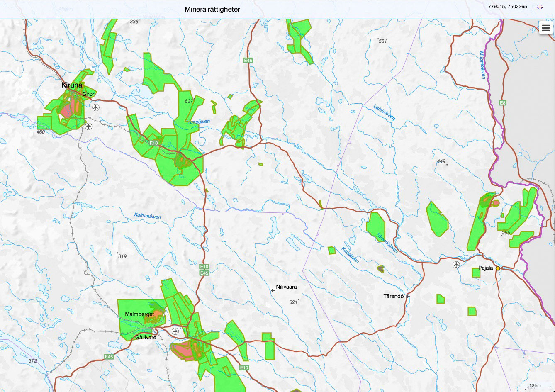
Task: Click the 10 km scale bar
Action: 535,385
